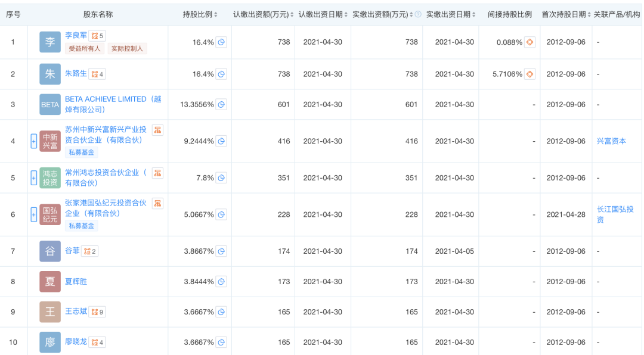Open 张家港国弘纪元投资合伙企业 link
Image resolution: width=644 pixels, height=355 pixels.
point(106,208)
